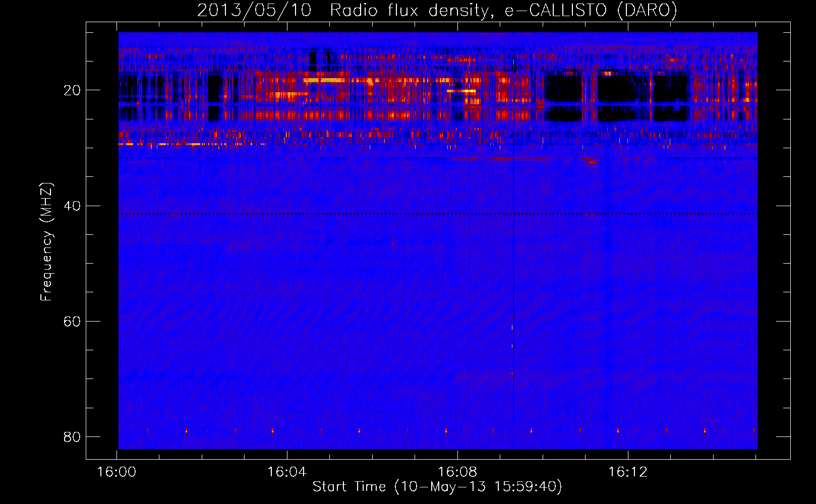Click the 16:00 time tick label
The height and width of the screenshot is (504, 816).
[x=116, y=472]
